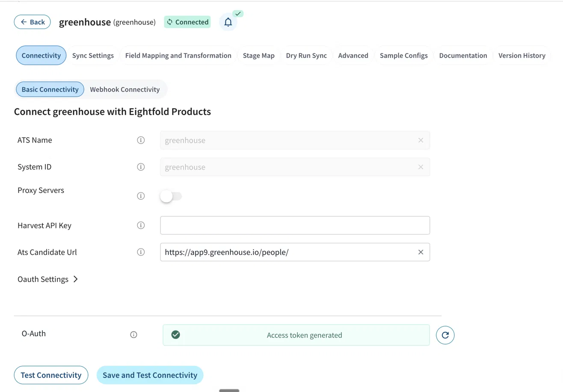Click the System ID info icon
The height and width of the screenshot is (392, 563).
[x=141, y=167]
